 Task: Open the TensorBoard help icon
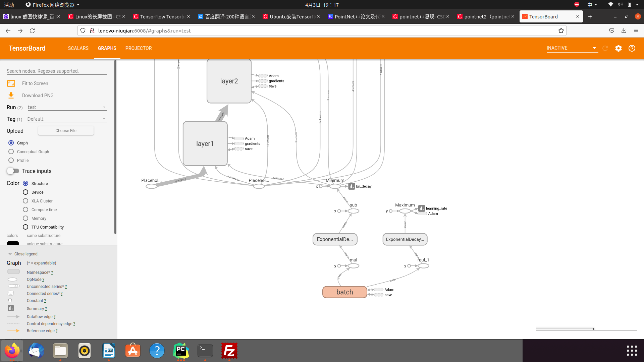tap(632, 48)
